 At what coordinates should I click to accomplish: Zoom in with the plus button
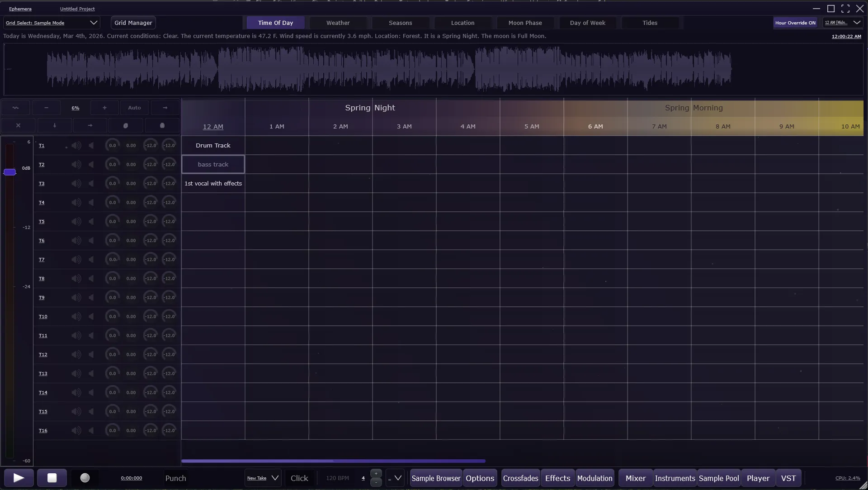(x=104, y=108)
